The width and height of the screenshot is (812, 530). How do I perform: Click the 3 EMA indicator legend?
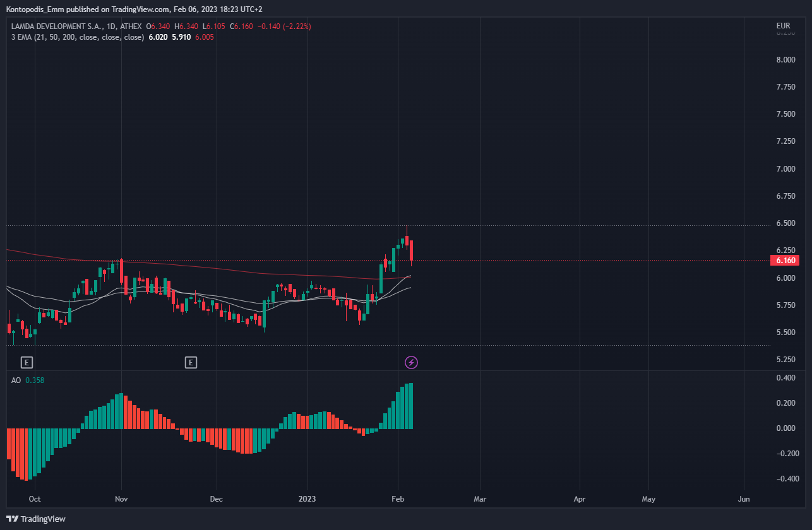click(78, 37)
